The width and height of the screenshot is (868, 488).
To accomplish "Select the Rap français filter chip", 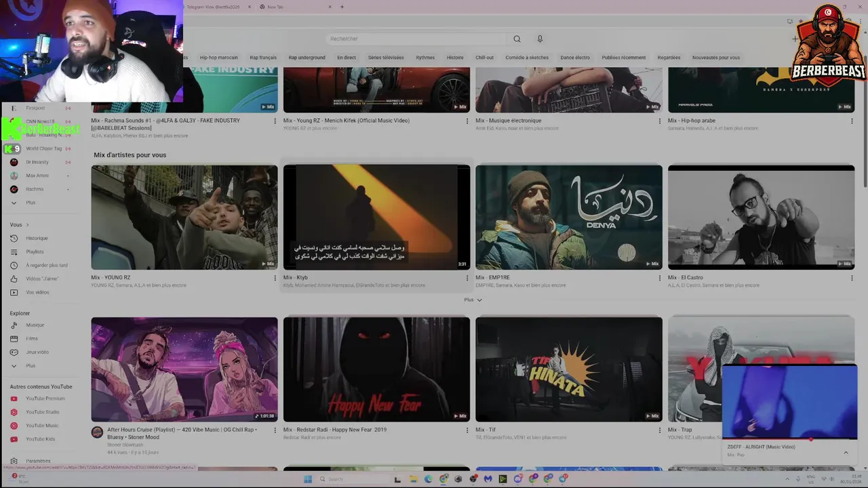I will pyautogui.click(x=263, y=58).
